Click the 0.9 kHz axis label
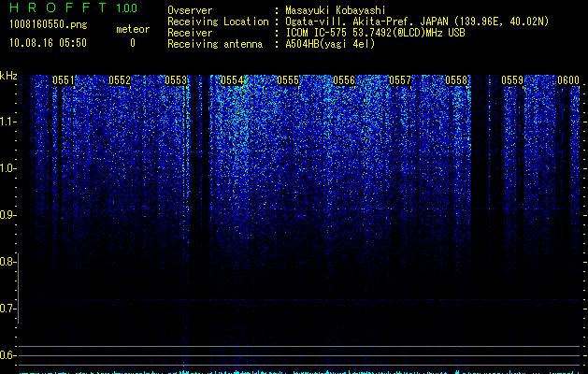588x374 pixels. pyautogui.click(x=7, y=215)
